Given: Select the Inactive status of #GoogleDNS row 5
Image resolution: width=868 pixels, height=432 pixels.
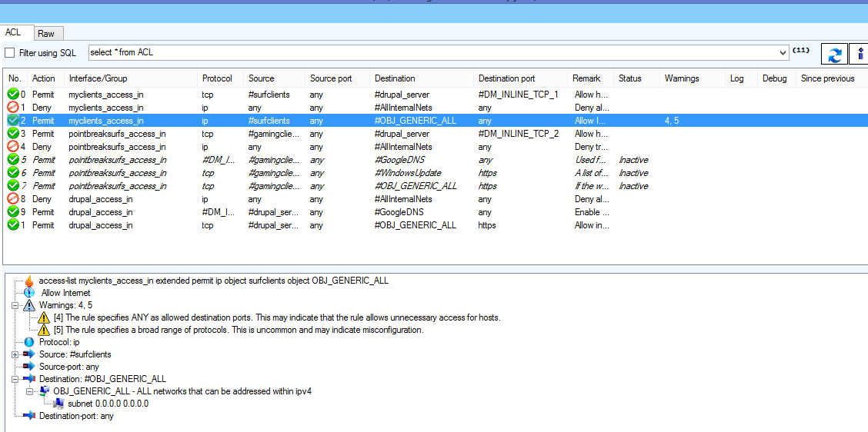Looking at the screenshot, I should pos(633,160).
